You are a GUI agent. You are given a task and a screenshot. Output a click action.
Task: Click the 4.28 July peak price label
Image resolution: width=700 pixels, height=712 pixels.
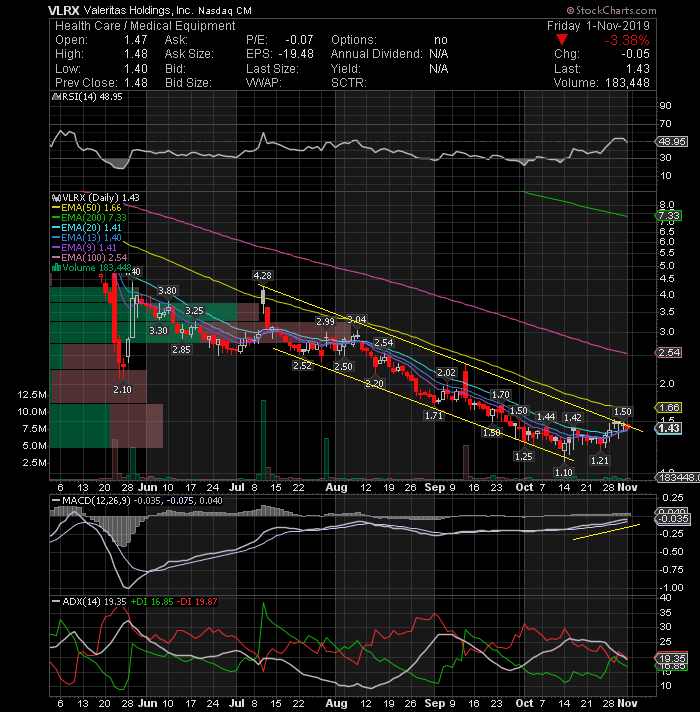tap(262, 276)
